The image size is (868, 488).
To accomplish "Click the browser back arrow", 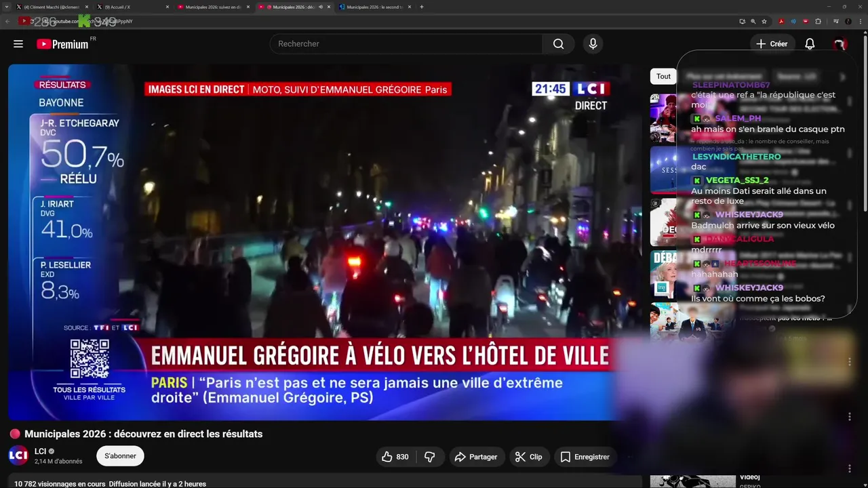I will 7,21.
